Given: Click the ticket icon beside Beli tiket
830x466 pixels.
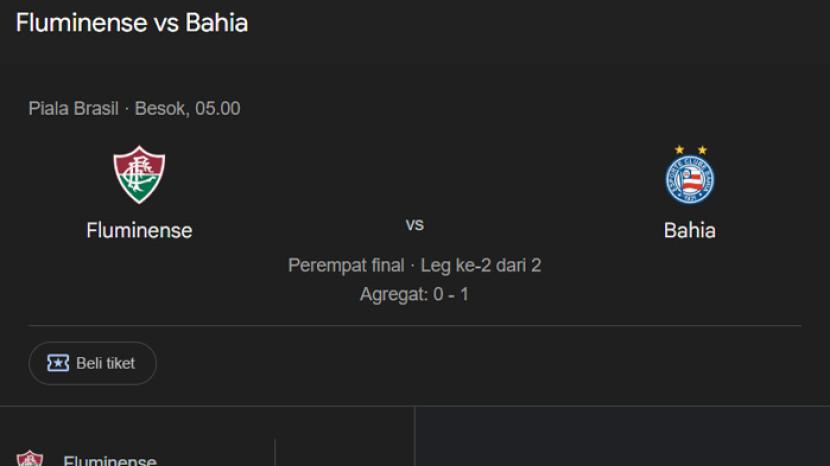Looking at the screenshot, I should point(58,363).
